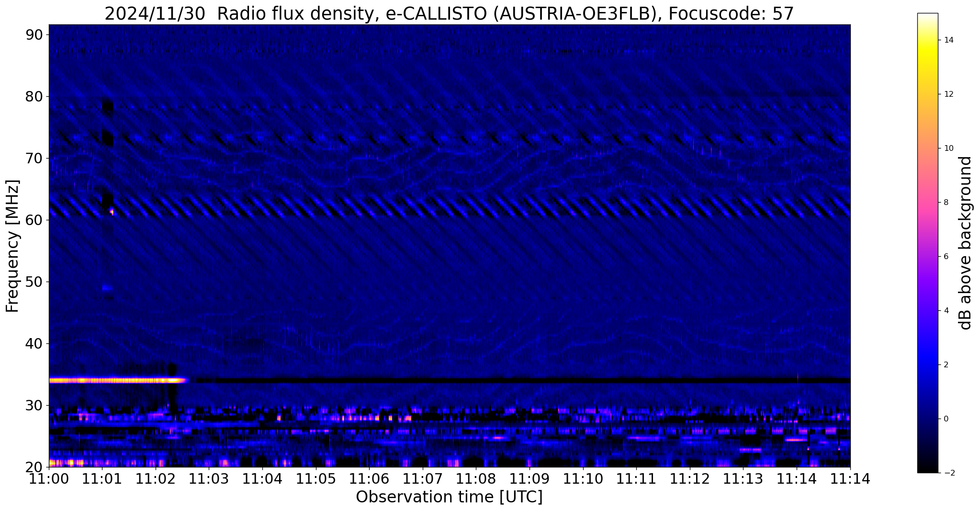Click the 11:08 time tick label

[x=476, y=478]
